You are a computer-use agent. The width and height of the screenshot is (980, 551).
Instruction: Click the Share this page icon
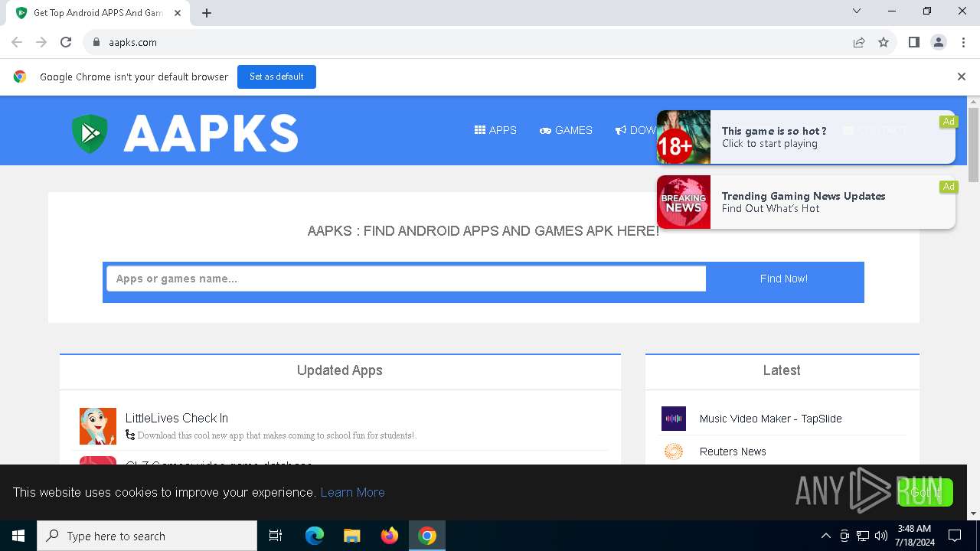coord(859,42)
